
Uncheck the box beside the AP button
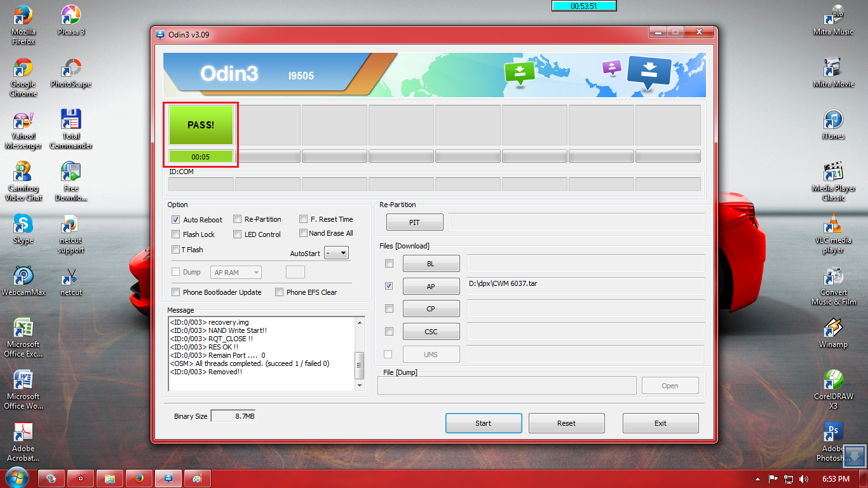coord(389,286)
